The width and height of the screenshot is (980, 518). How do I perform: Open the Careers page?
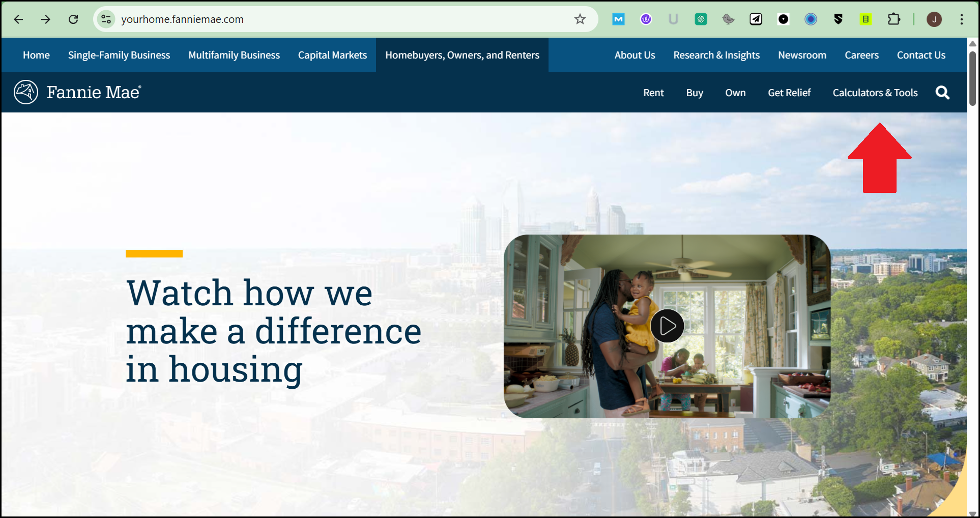pos(861,55)
